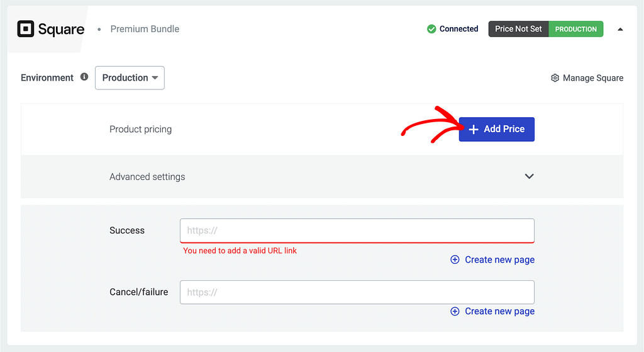Click the Square logo icon
Viewport: 644px width, 352px height.
tap(26, 29)
